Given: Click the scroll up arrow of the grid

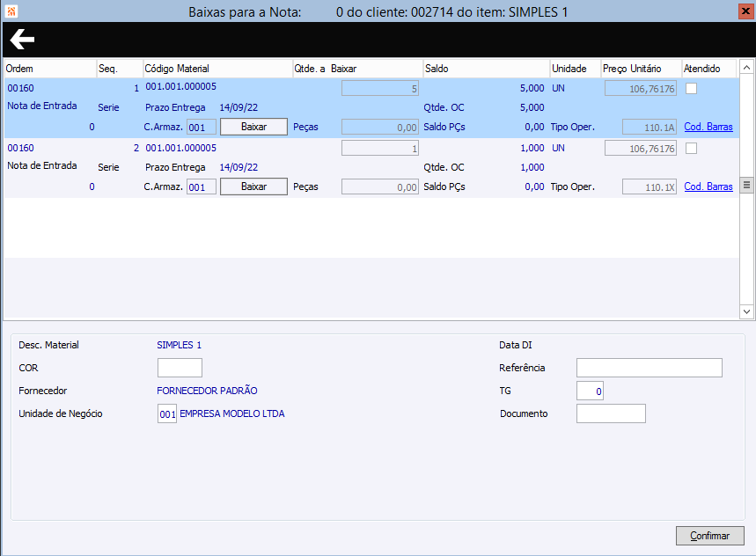Looking at the screenshot, I should pos(746,68).
